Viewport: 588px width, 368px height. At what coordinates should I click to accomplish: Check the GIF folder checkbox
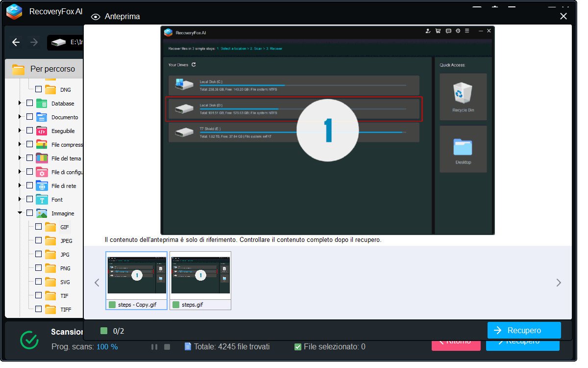click(x=38, y=227)
